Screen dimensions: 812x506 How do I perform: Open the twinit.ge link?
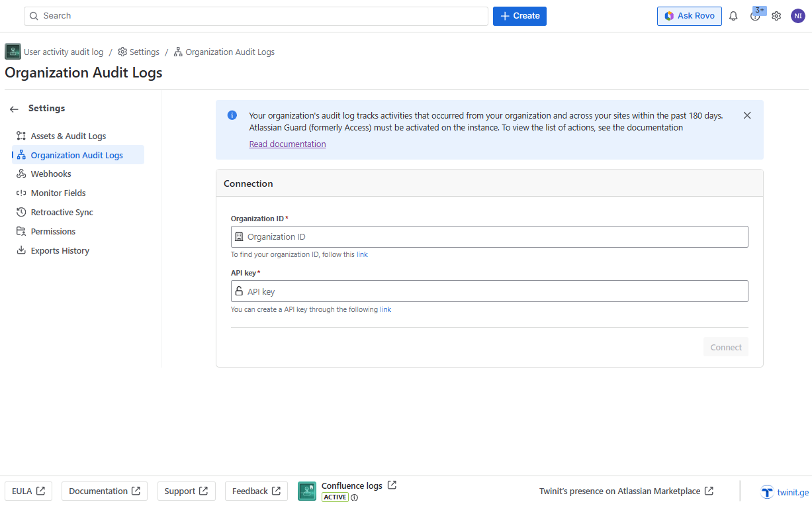tap(785, 491)
